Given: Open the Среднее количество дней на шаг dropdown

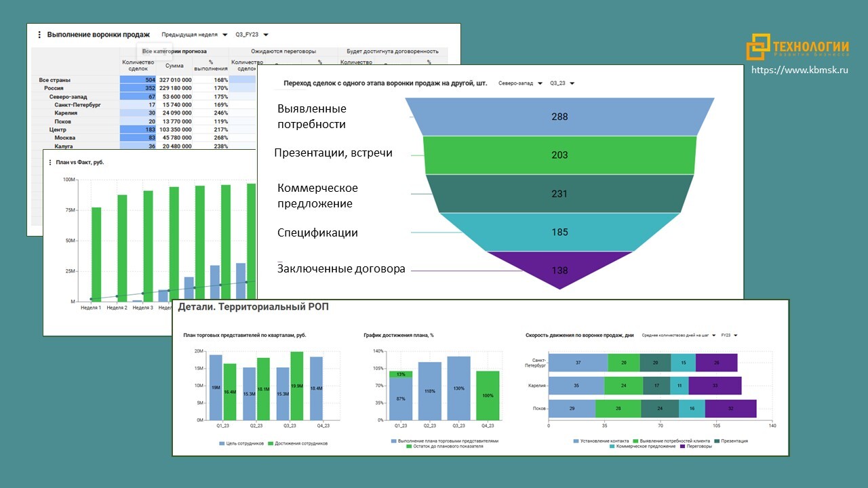Looking at the screenshot, I should [x=679, y=335].
